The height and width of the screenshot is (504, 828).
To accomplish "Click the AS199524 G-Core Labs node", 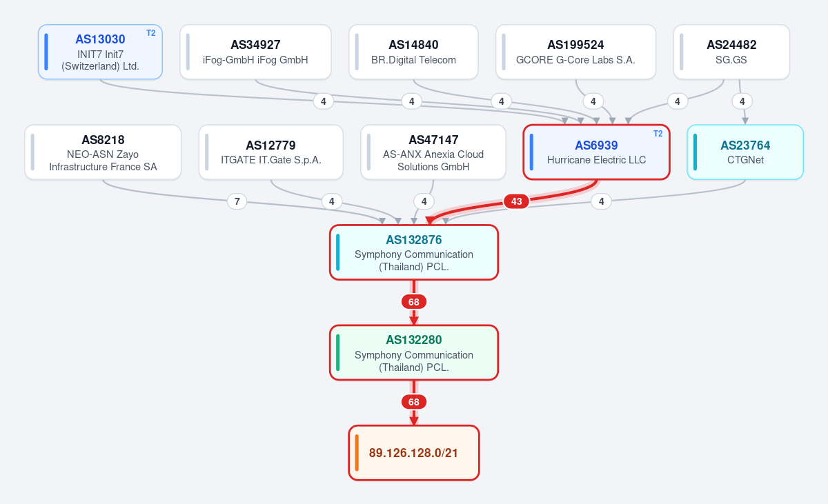I will [x=575, y=52].
